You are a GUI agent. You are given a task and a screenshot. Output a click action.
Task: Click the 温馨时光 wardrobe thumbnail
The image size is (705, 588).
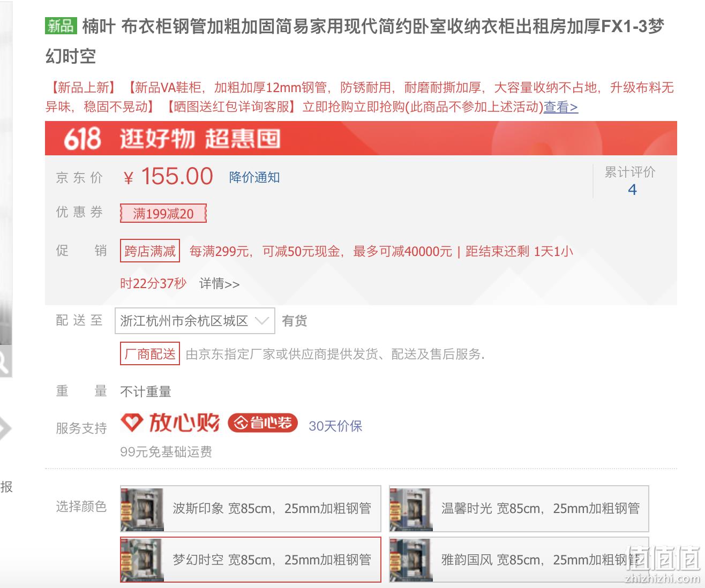point(411,509)
